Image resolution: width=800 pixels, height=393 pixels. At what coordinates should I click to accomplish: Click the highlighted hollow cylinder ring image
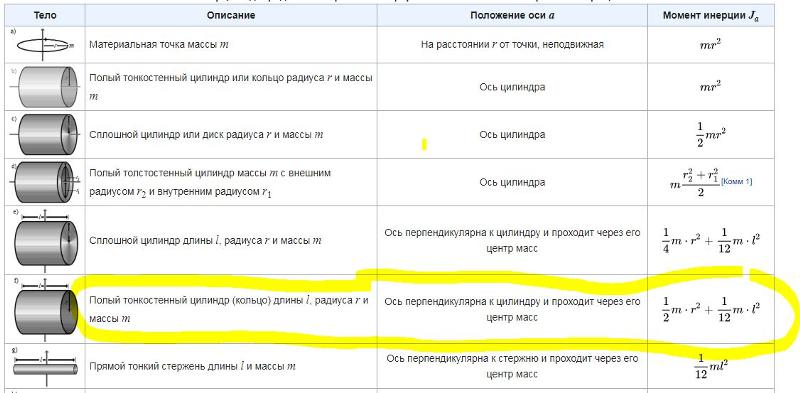coord(45,309)
